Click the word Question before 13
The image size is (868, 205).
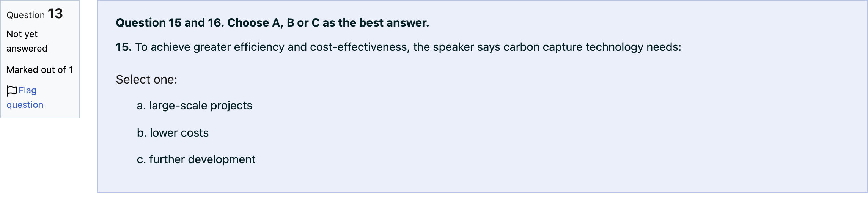tap(26, 15)
